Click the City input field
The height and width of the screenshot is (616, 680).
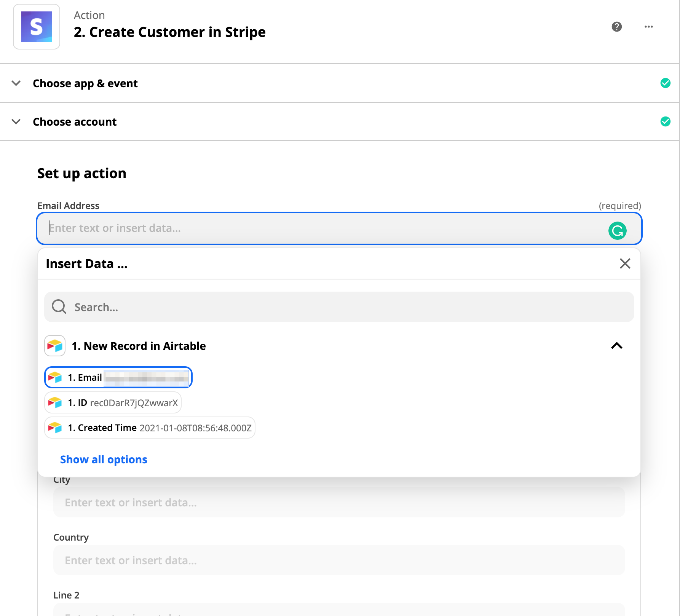point(339,502)
